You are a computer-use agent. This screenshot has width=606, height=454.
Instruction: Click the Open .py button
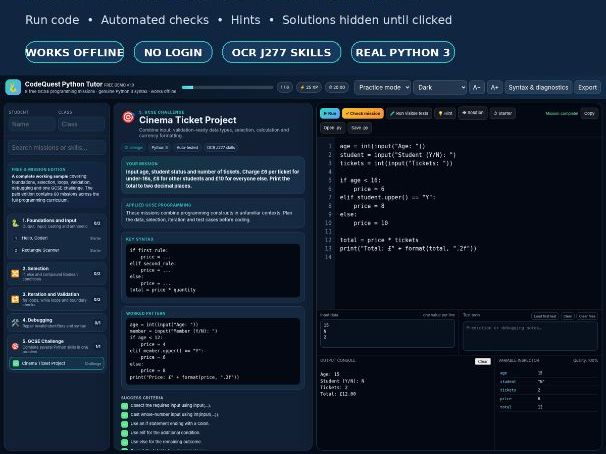pyautogui.click(x=332, y=128)
